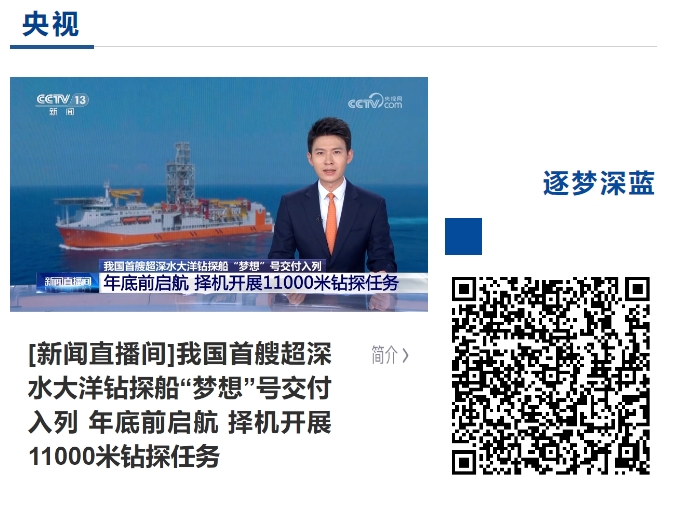Viewport: 685px width, 517px height.
Task: Select the blue square color block
Action: point(464,236)
